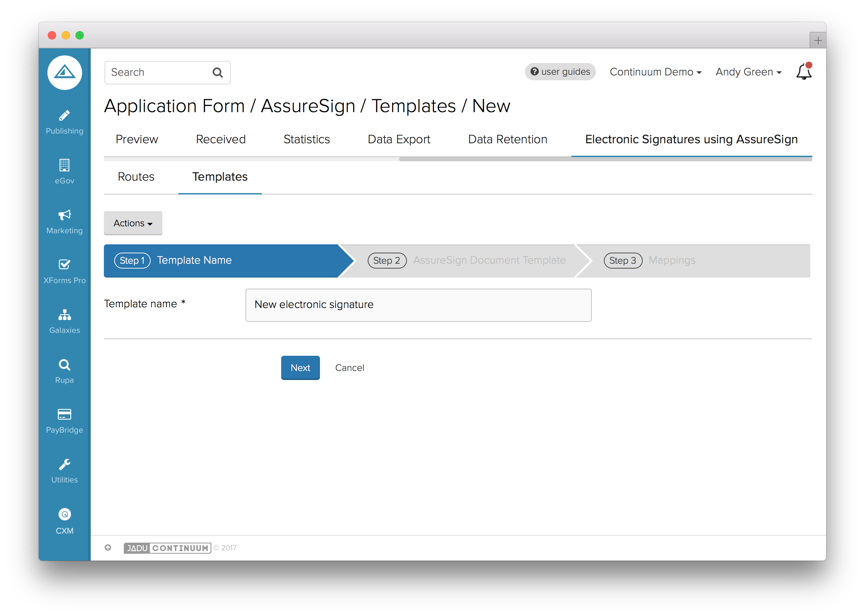The image size is (865, 616).
Task: Open the Utilities wrench icon
Action: 64,464
